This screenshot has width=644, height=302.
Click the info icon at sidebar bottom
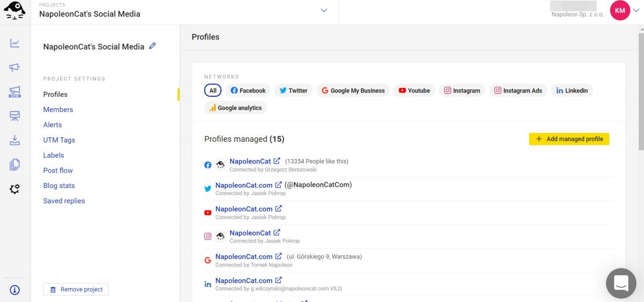(15, 290)
